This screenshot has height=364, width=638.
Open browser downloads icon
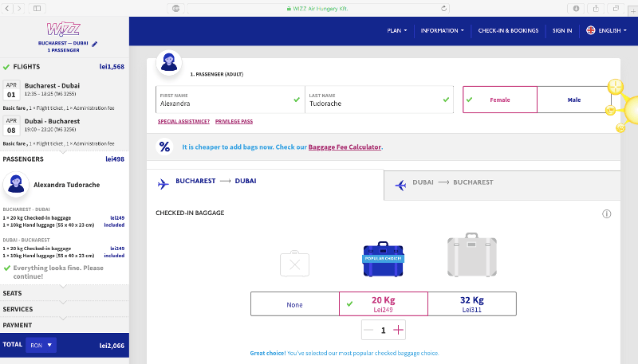[576, 9]
